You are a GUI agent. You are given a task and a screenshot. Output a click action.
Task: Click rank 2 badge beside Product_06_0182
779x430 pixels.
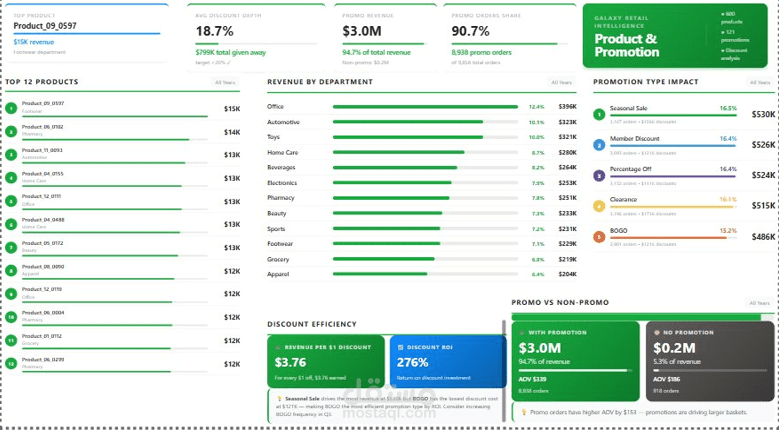[11, 132]
